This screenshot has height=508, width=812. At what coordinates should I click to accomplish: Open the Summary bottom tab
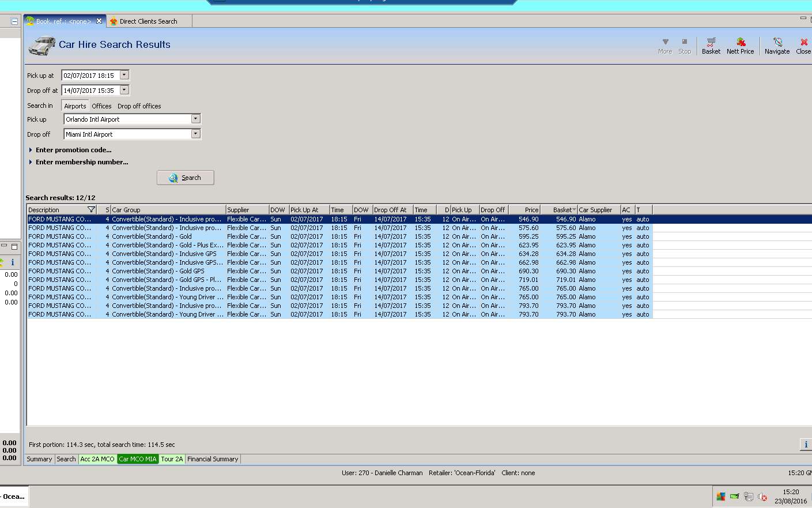tap(39, 459)
